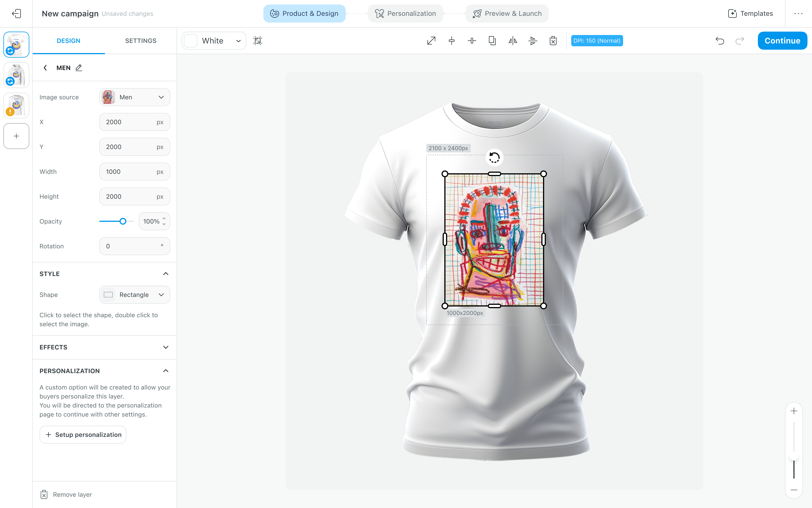Add a new product with plus button

16,136
